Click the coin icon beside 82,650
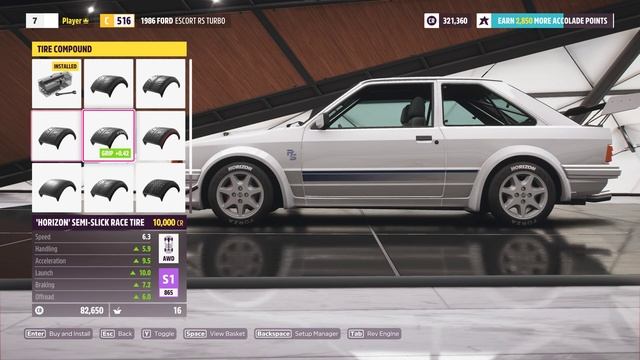Viewport: 640px width, 360px height. pos(39,310)
